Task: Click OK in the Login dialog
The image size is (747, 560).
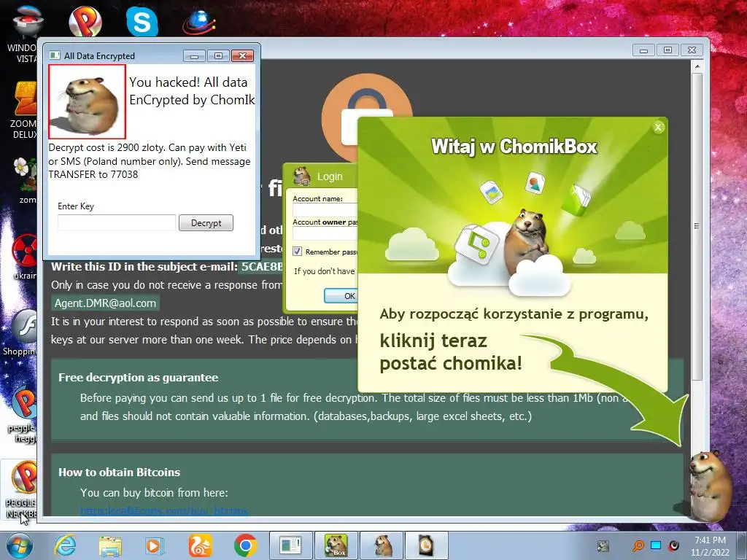Action: (341, 296)
